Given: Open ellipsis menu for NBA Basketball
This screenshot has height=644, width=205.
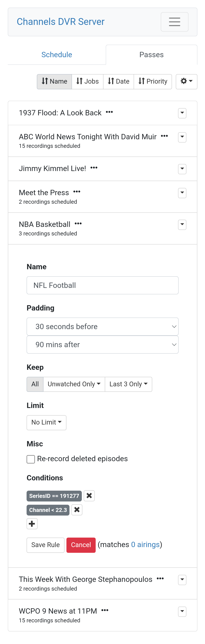Looking at the screenshot, I should click(78, 224).
